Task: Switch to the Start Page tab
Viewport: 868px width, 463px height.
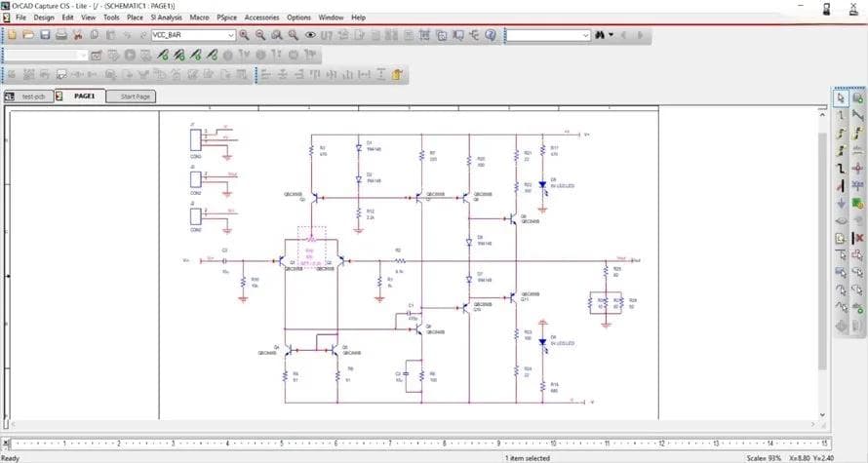Action: point(132,96)
